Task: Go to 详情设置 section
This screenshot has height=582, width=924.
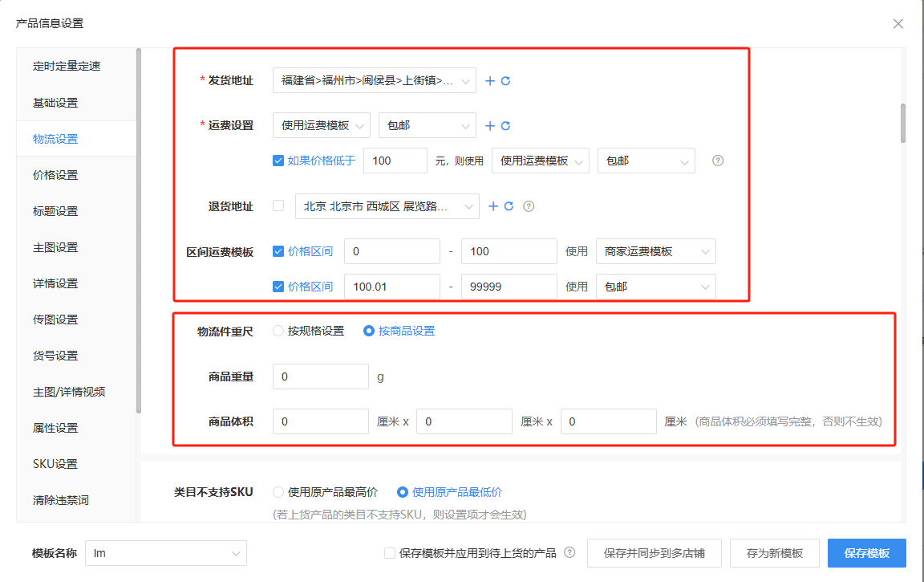Action: (x=55, y=283)
